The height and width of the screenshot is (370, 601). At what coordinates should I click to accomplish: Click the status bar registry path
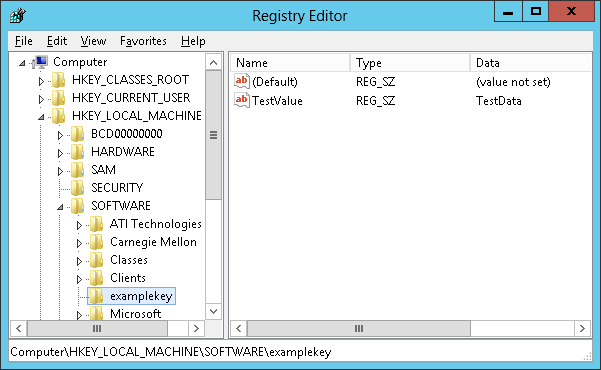pos(171,352)
